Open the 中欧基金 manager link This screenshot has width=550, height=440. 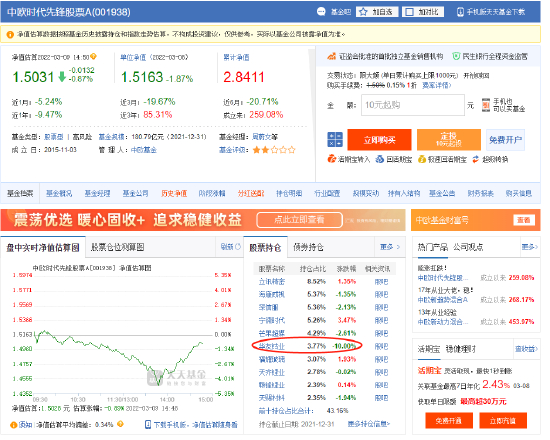coord(143,150)
